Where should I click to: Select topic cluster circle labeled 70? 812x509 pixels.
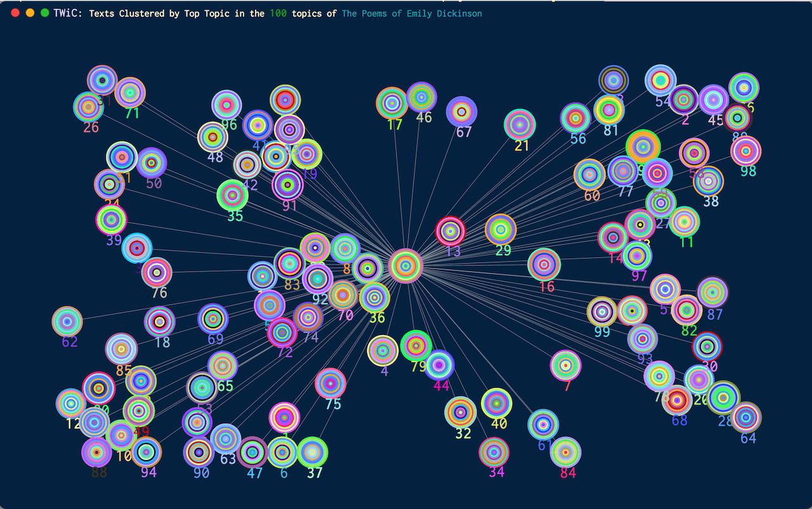coord(343,295)
